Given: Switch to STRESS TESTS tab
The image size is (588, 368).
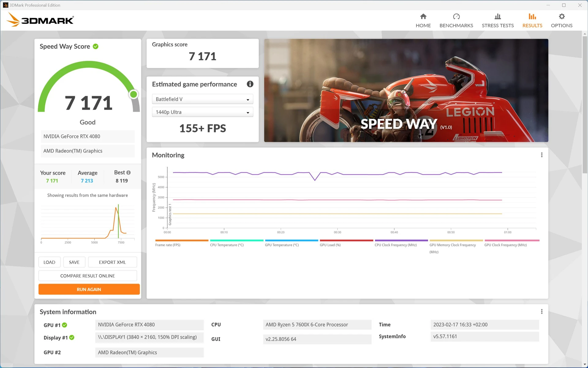Looking at the screenshot, I should 498,21.
